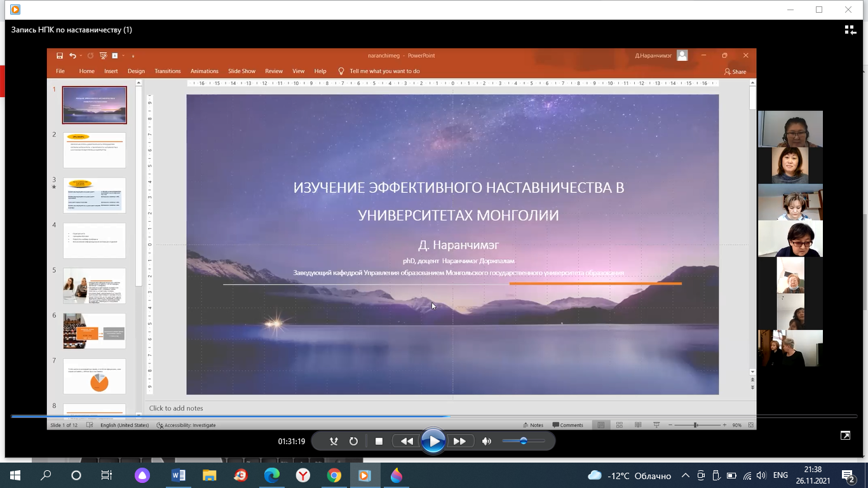Stop the video playback
The width and height of the screenshot is (868, 488).
tap(379, 441)
